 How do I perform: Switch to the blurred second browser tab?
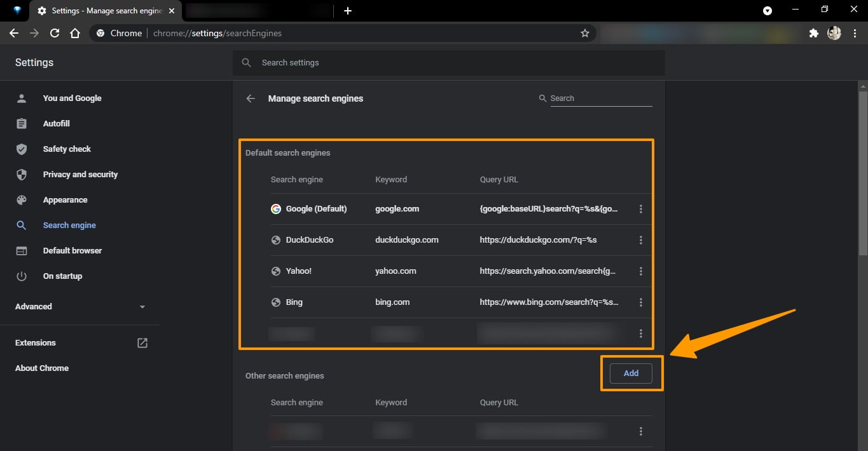pos(259,11)
